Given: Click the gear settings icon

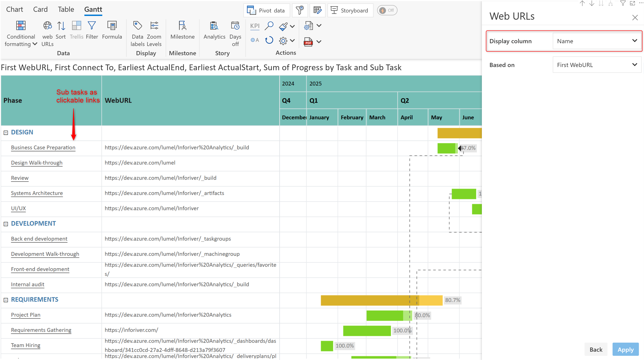Looking at the screenshot, I should [283, 41].
